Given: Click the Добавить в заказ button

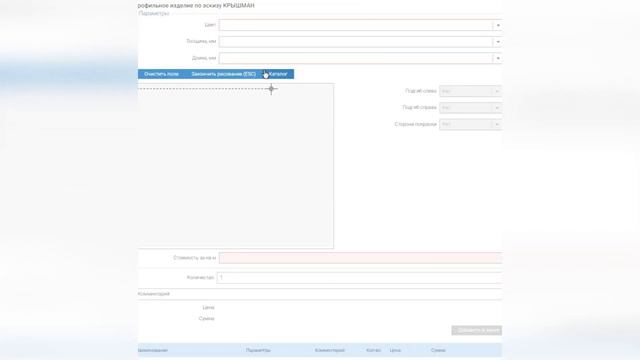Looking at the screenshot, I should (476, 330).
